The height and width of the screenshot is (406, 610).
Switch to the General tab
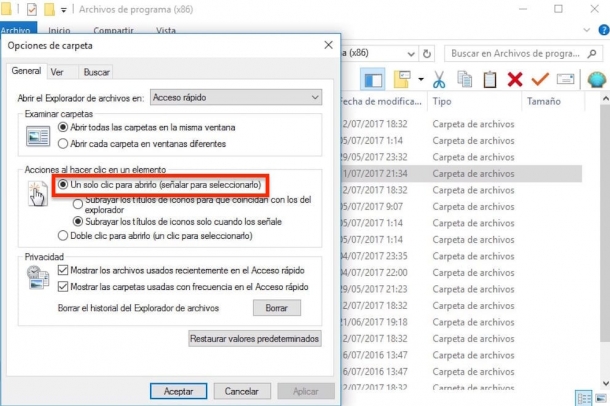coord(26,71)
